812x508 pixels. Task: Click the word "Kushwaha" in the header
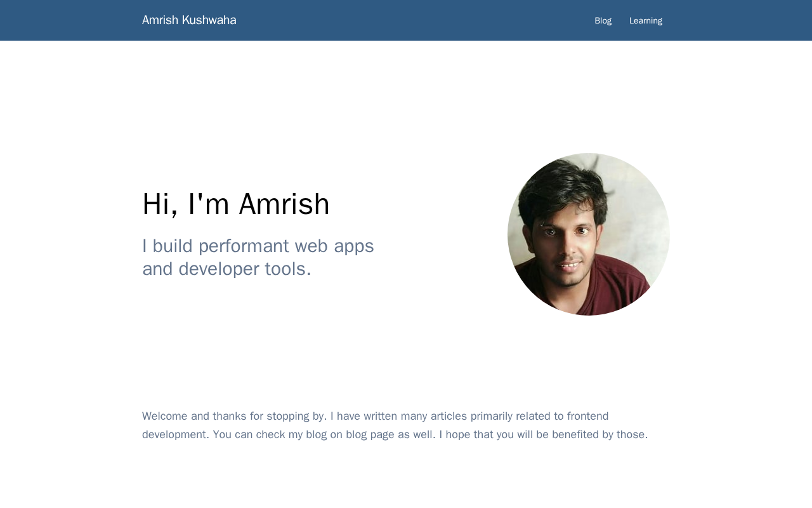(209, 20)
